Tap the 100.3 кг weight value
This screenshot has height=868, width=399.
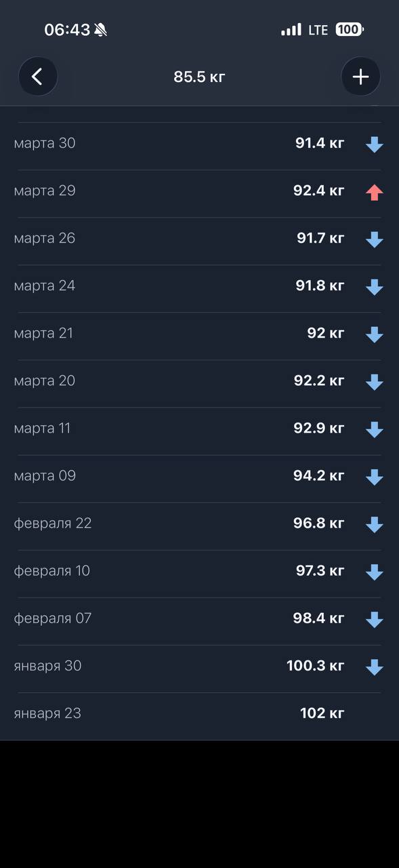pyautogui.click(x=315, y=665)
